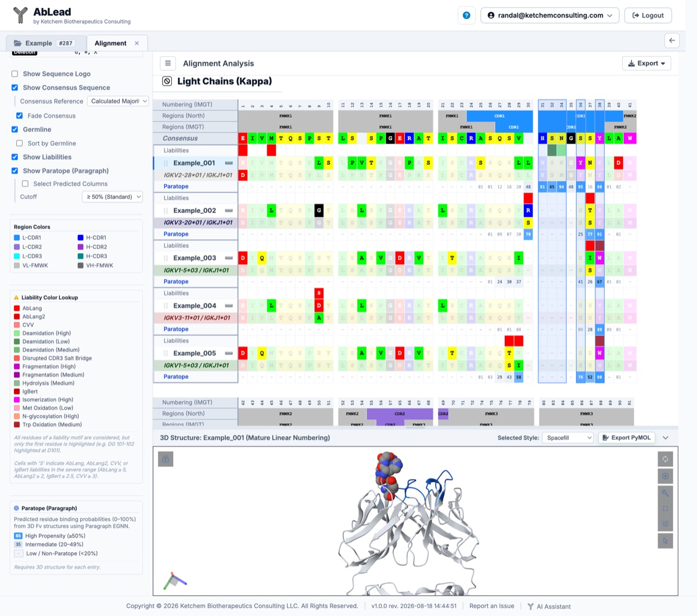Click the axis orientation gizmo in 3D viewer
This screenshot has height=616, width=697.
[174, 580]
